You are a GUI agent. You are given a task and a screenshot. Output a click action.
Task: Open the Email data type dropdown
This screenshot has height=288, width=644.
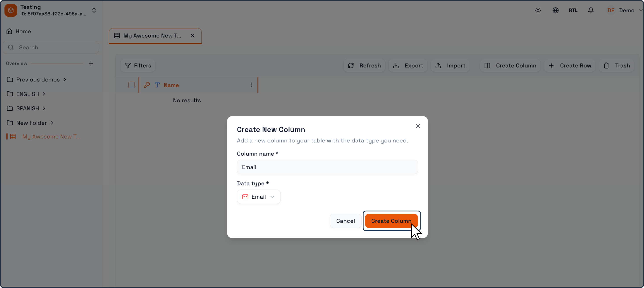point(258,196)
